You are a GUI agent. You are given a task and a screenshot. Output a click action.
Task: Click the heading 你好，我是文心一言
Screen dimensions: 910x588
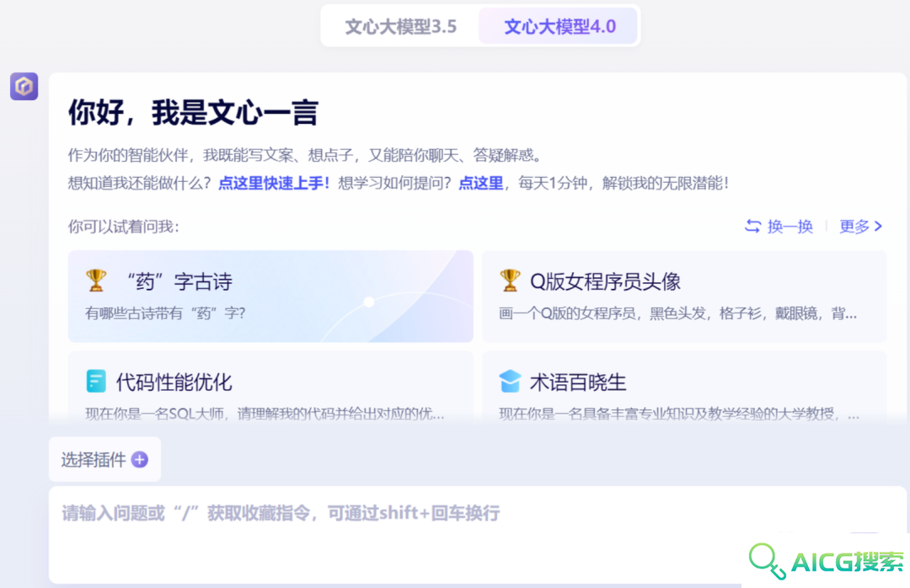tap(193, 113)
